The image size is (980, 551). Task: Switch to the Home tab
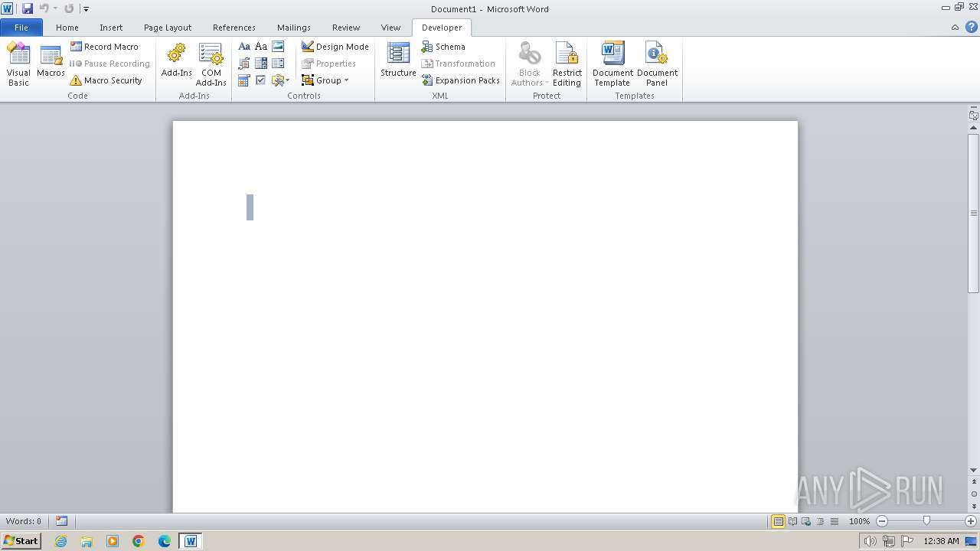click(67, 28)
